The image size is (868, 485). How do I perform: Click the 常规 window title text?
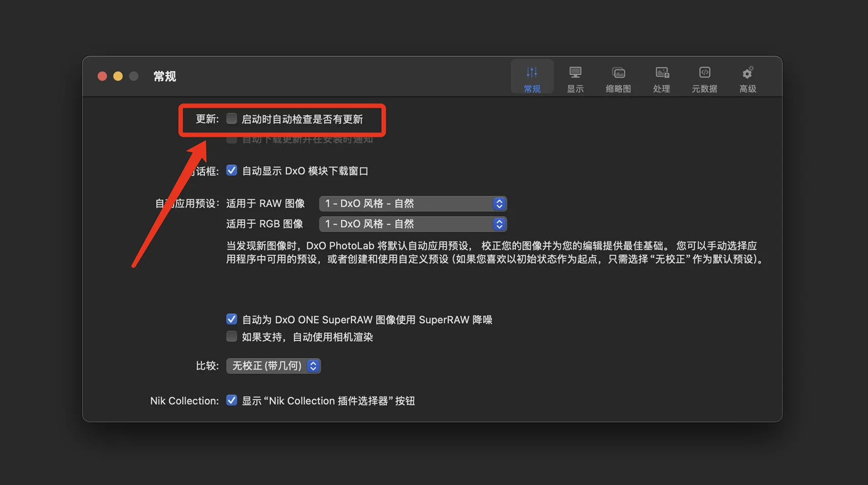[165, 77]
